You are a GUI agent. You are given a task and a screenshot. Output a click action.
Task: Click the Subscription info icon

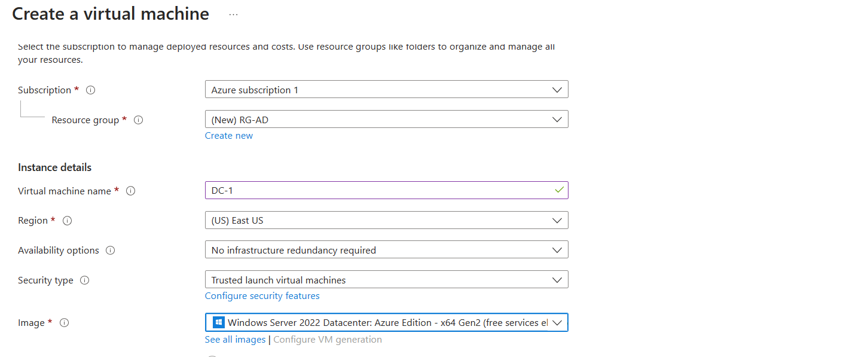click(x=91, y=90)
